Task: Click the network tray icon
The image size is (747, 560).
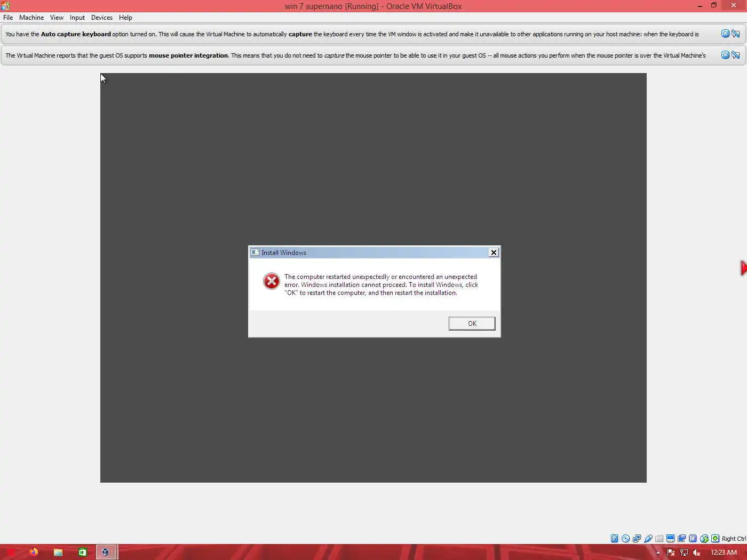Action: point(684,553)
